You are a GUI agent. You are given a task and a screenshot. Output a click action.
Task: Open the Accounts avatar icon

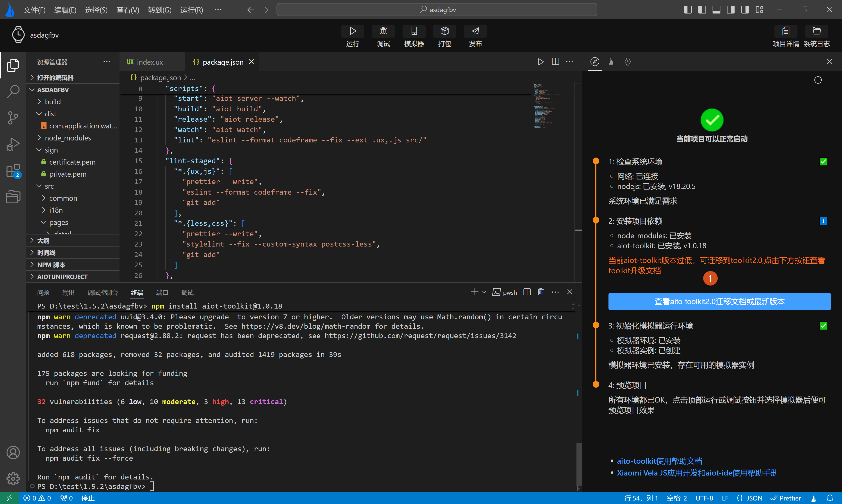(13, 452)
